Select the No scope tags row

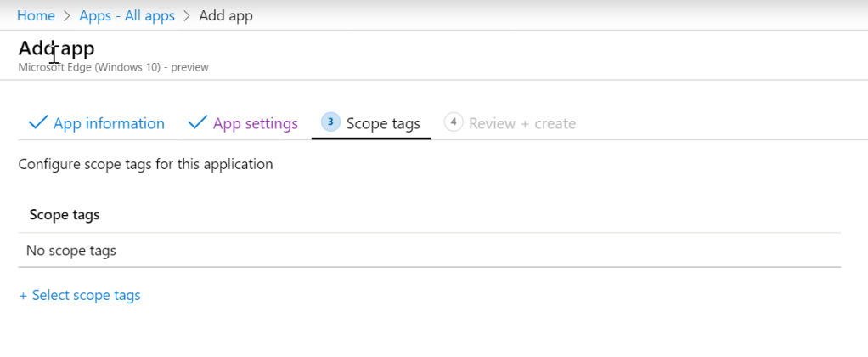click(x=71, y=251)
